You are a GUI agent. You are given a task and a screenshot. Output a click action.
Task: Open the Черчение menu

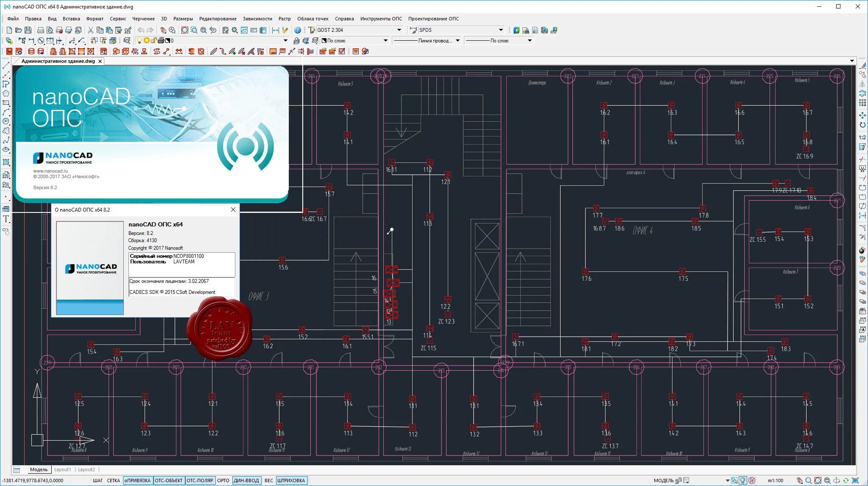coord(143,19)
